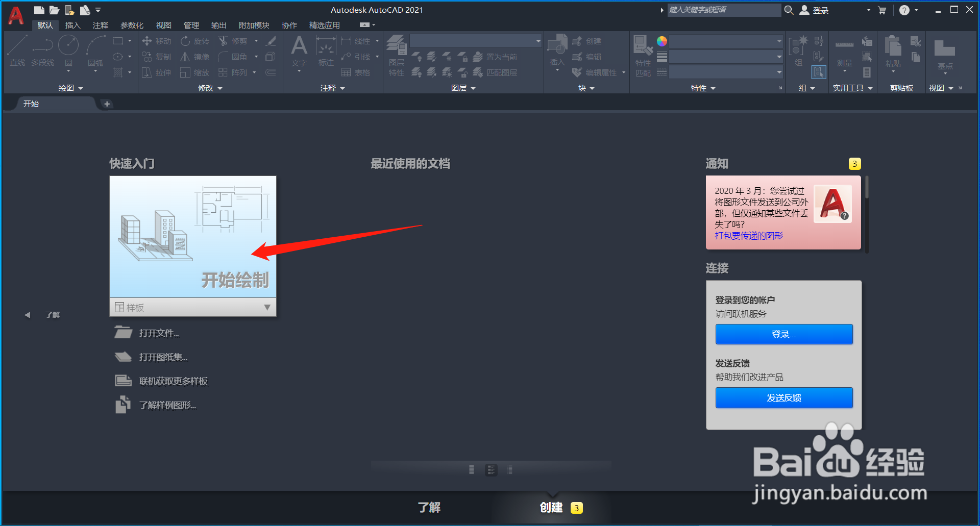This screenshot has height=526, width=980.
Task: Click Explore Sample Drawings (了解样例图形...)
Action: [167, 405]
